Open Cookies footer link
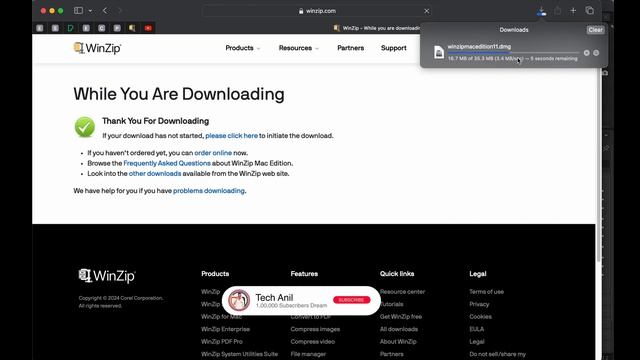The height and width of the screenshot is (360, 640). pyautogui.click(x=480, y=317)
